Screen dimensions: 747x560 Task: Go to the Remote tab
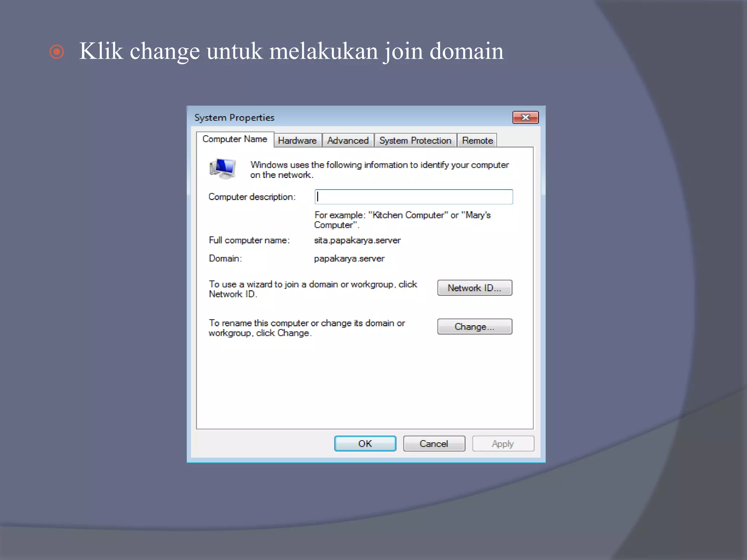coord(477,140)
